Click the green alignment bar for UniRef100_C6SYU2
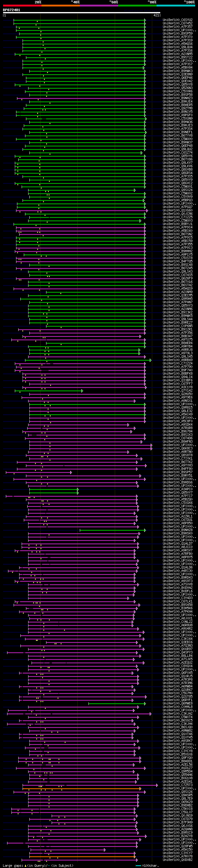This screenshot has width=198, height=868. [x=80, y=20]
